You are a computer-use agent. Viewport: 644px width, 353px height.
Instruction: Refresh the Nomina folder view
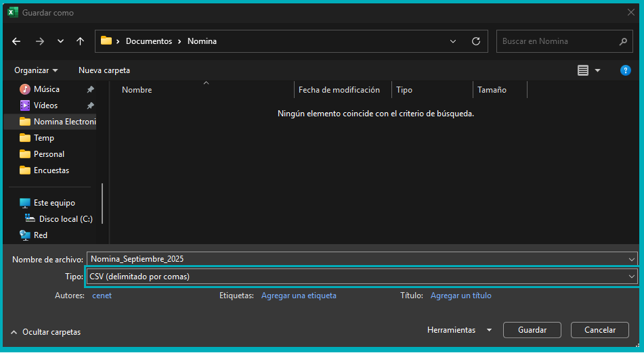(476, 41)
